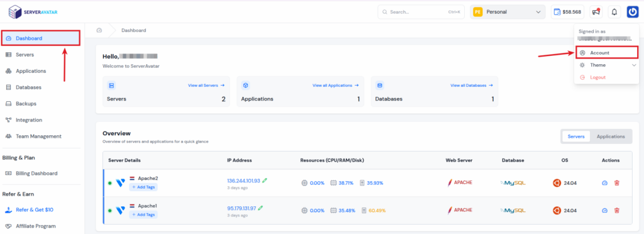
Task: Open Databases in the sidebar
Action: 28,87
